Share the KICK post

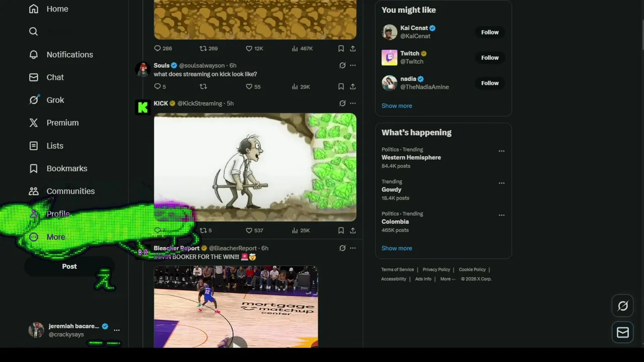[x=353, y=230]
